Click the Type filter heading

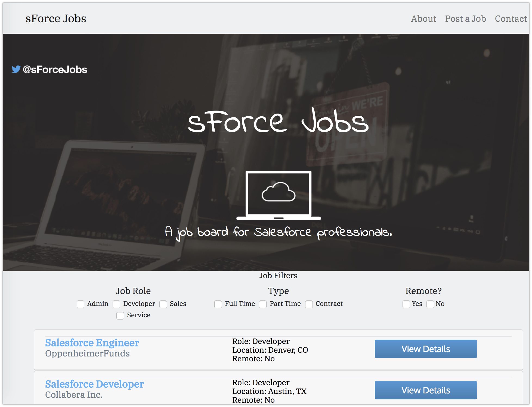279,291
